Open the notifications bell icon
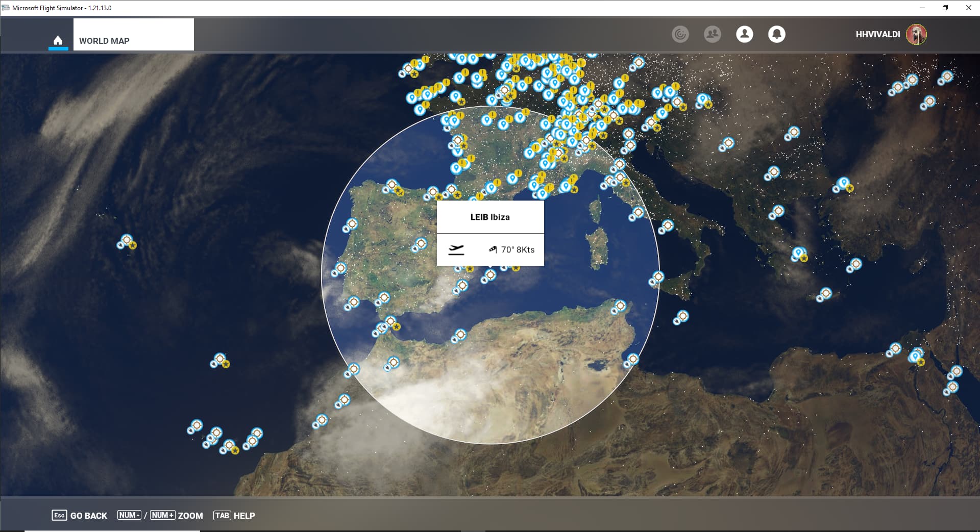Screen dimensions: 980x532 click(776, 34)
